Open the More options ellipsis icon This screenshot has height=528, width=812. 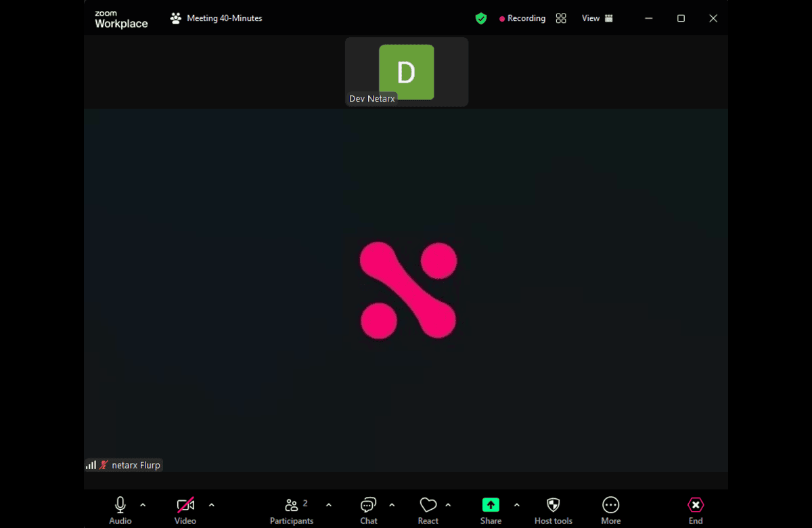coord(610,506)
